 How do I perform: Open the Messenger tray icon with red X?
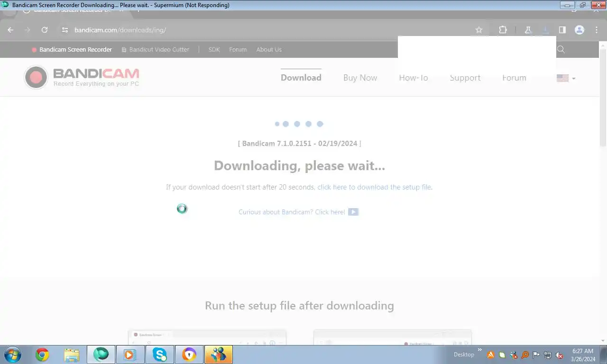(x=514, y=355)
